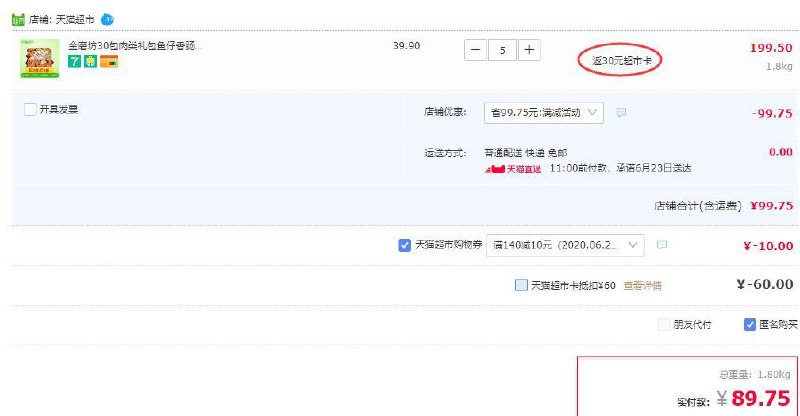Click the product title 金磨坊30包肉类礼包鱼仔香肠
This screenshot has width=800, height=416.
135,46
